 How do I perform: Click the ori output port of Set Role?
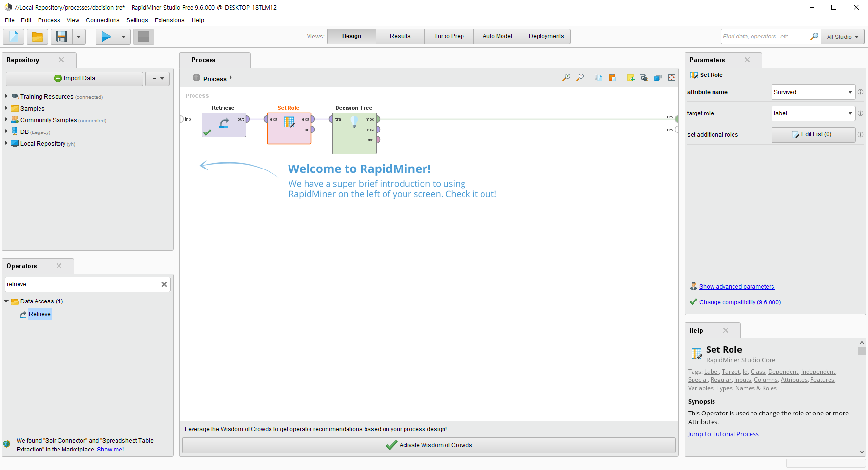(x=312, y=130)
